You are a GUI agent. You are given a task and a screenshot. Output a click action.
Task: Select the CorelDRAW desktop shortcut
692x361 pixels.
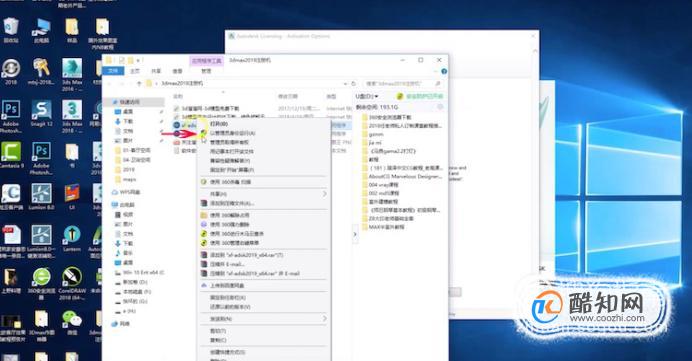click(72, 283)
